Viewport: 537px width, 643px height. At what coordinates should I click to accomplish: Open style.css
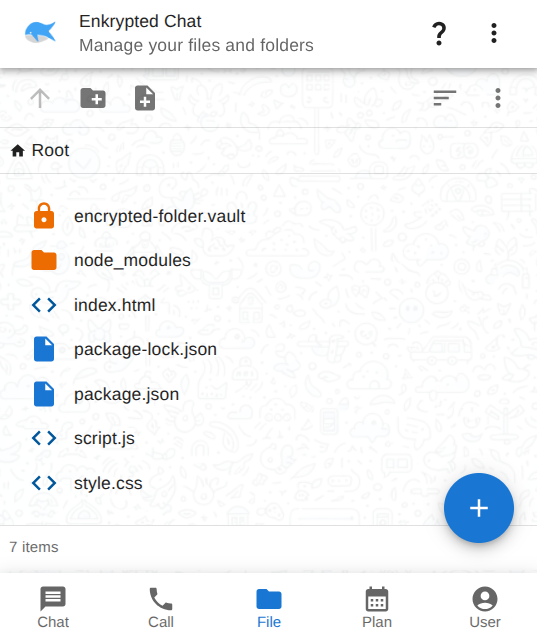pyautogui.click(x=108, y=483)
